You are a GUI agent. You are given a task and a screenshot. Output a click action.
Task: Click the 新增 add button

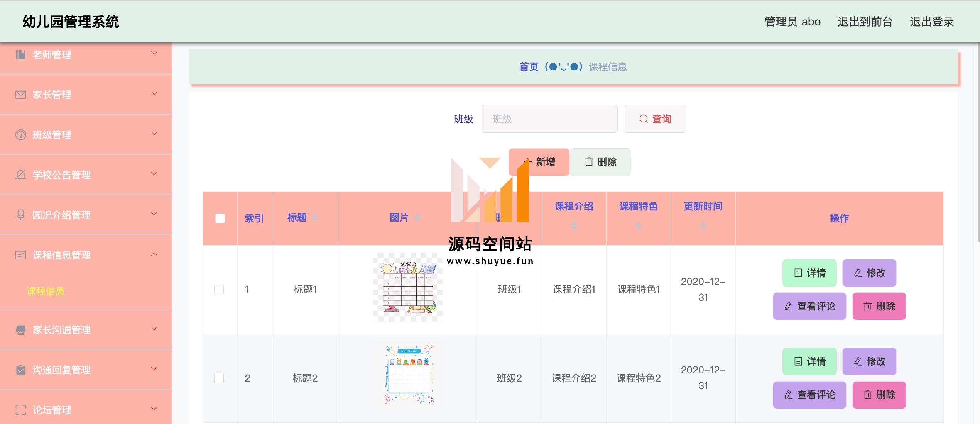(x=539, y=162)
